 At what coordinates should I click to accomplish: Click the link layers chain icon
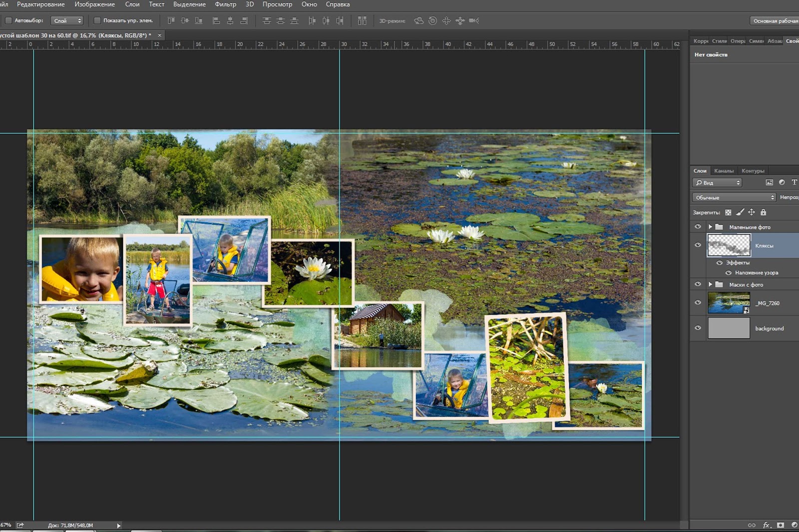pyautogui.click(x=752, y=525)
